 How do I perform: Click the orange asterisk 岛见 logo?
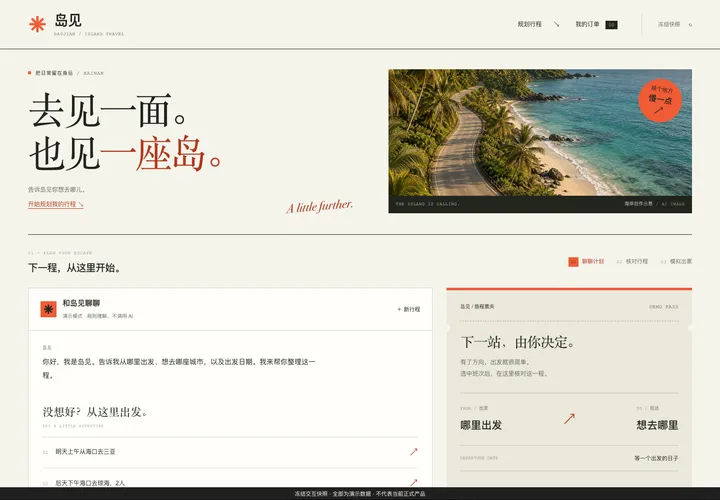37,24
